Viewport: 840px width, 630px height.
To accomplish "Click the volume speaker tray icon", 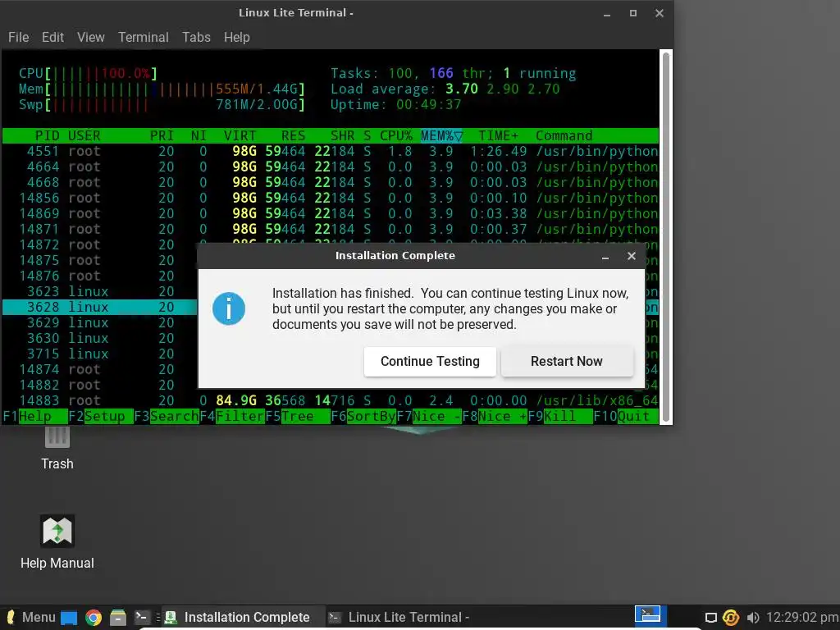I will coord(753,618).
